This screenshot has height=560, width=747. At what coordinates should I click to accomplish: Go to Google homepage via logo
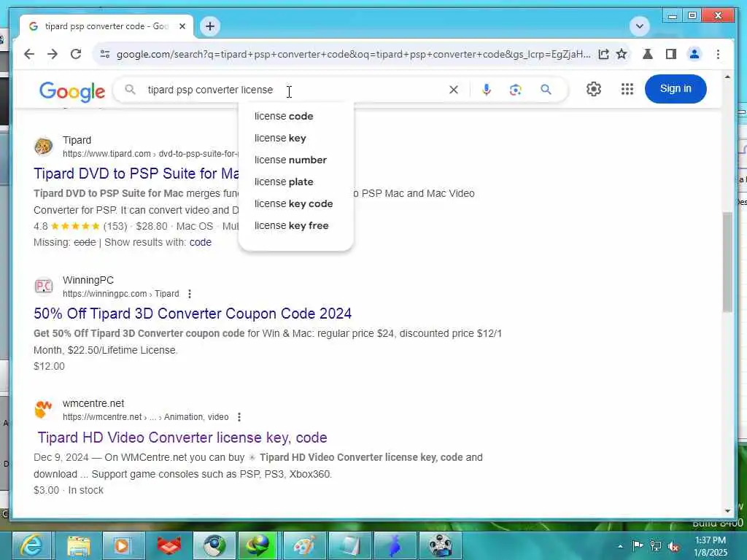tap(72, 91)
